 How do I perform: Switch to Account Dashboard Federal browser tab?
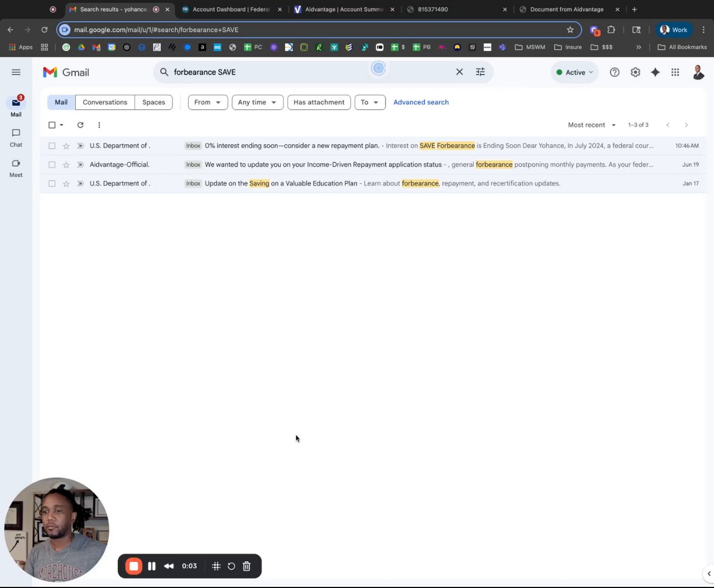tap(231, 9)
